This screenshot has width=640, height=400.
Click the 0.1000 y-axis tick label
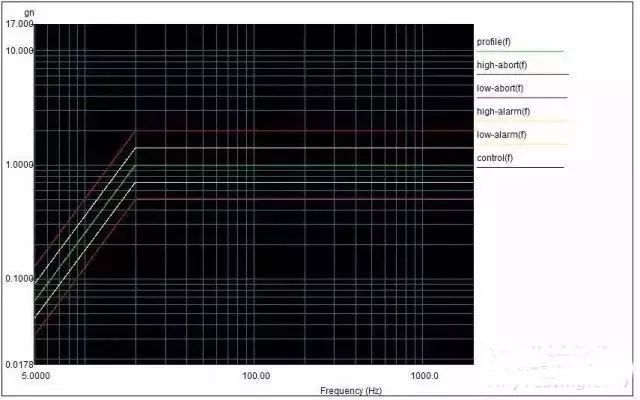point(19,278)
